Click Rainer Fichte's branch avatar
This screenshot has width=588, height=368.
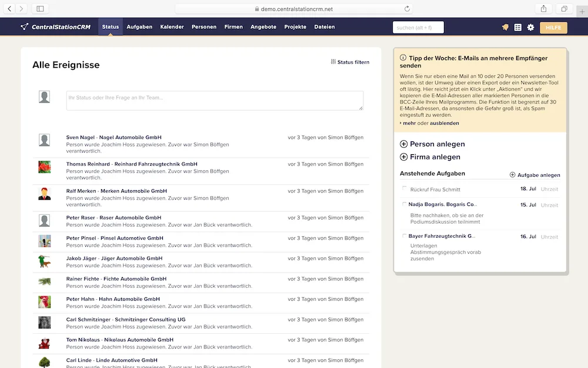(44, 281)
